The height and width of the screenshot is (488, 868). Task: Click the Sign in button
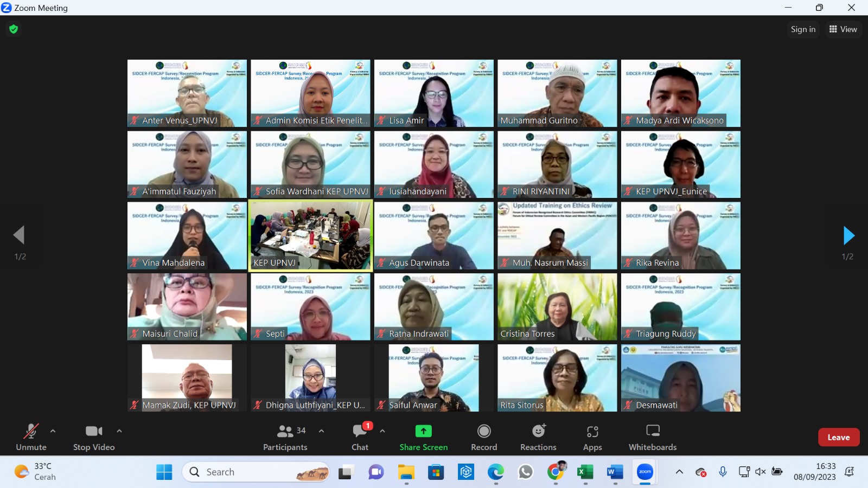tap(803, 29)
